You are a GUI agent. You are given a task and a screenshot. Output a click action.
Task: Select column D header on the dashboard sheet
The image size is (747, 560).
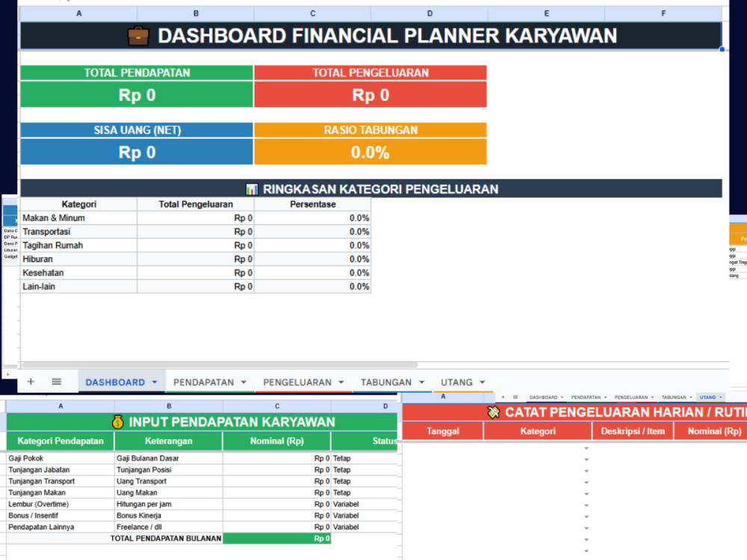click(x=430, y=13)
